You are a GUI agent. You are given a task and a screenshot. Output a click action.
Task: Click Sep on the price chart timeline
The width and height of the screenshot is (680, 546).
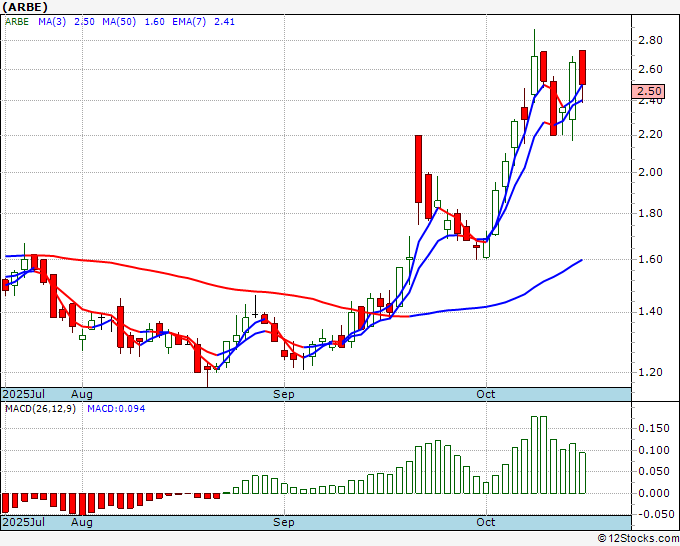point(284,394)
